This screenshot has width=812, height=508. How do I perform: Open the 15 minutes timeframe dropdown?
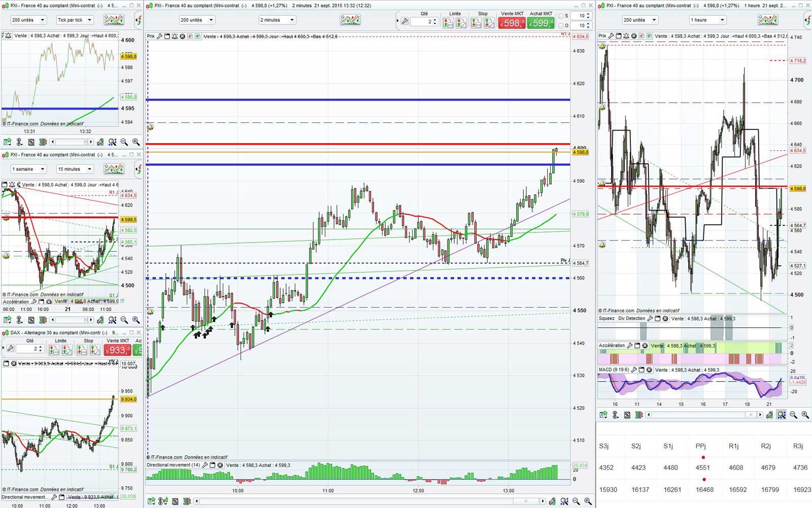[x=75, y=169]
